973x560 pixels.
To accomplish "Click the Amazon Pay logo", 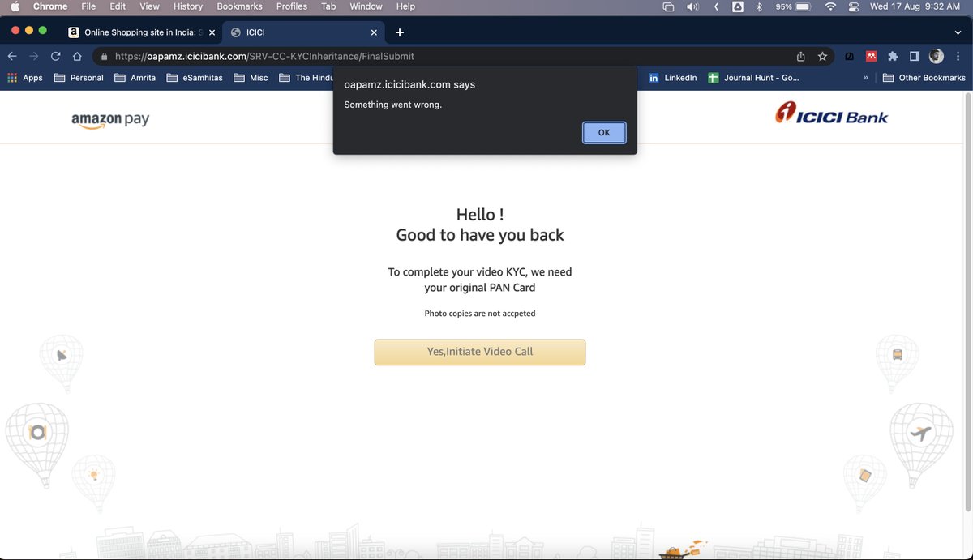I will tap(110, 119).
